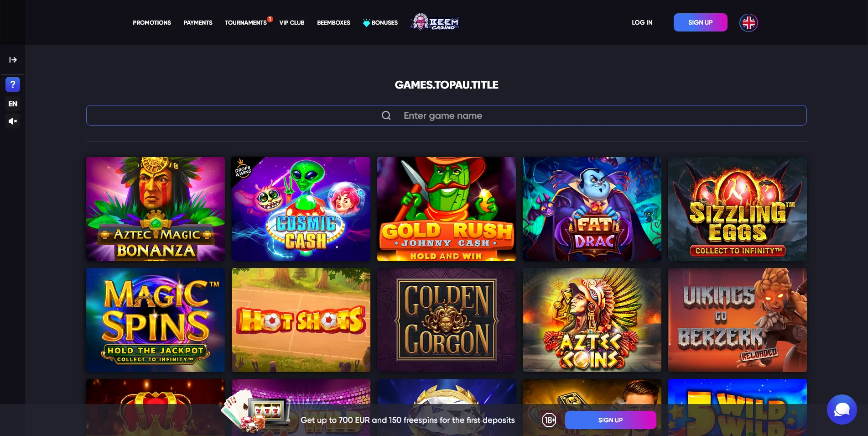Focus the Enter game name search field

447,116
